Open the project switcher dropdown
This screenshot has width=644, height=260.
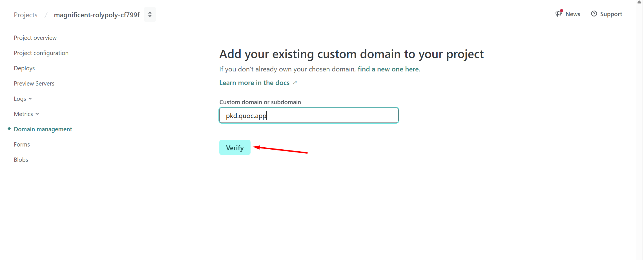(x=150, y=14)
